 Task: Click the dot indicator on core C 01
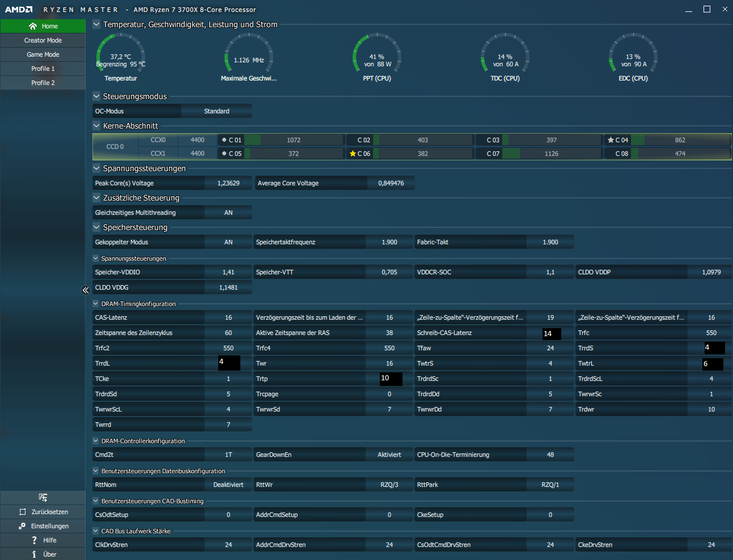tap(224, 140)
